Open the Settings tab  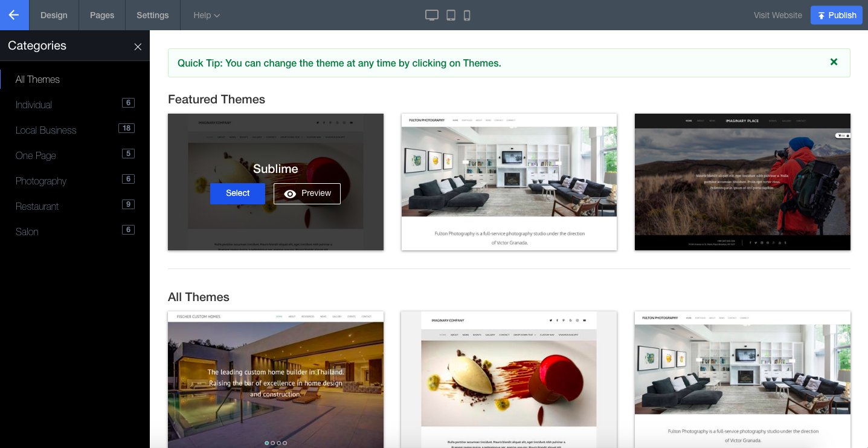153,15
